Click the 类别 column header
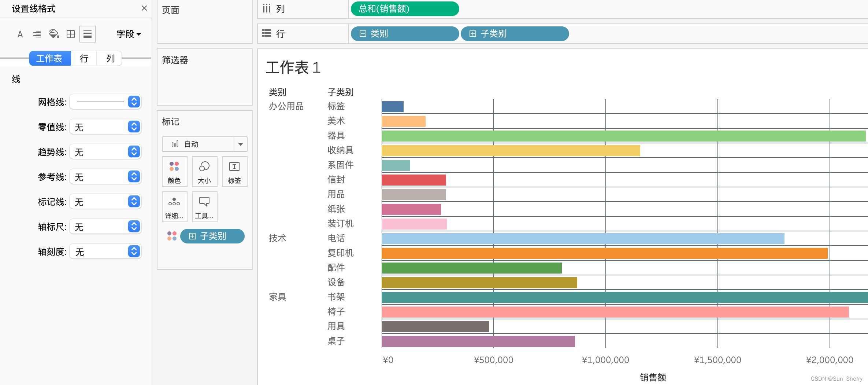The image size is (868, 385). [277, 92]
